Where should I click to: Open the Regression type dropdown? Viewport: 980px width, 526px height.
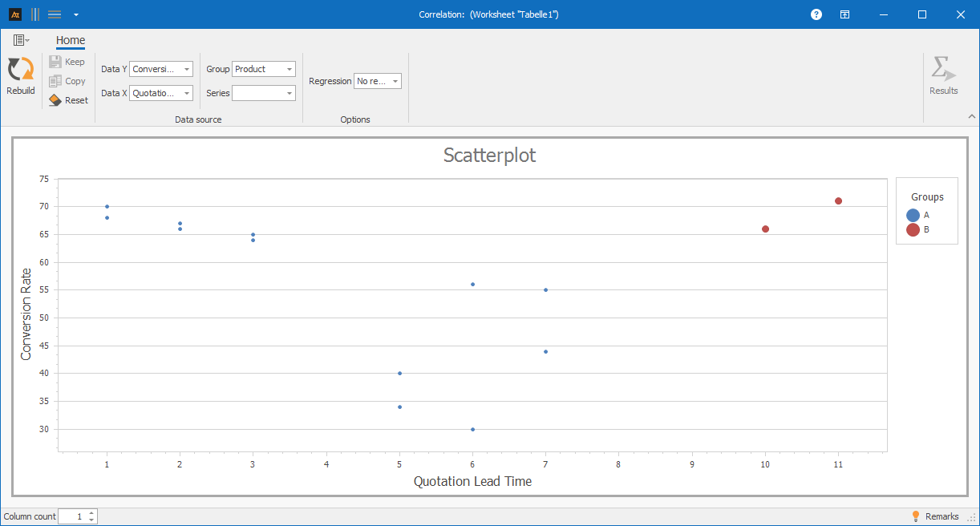coord(395,81)
